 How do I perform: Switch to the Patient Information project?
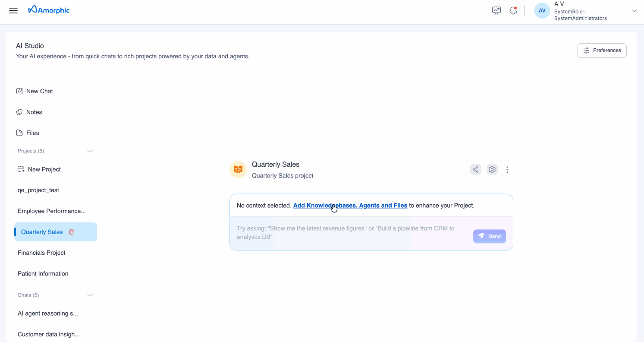[43, 273]
